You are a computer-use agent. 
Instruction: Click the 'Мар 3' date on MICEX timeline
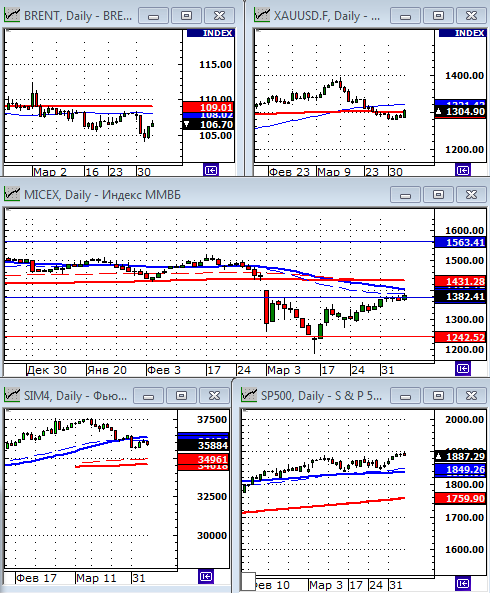[x=284, y=370]
